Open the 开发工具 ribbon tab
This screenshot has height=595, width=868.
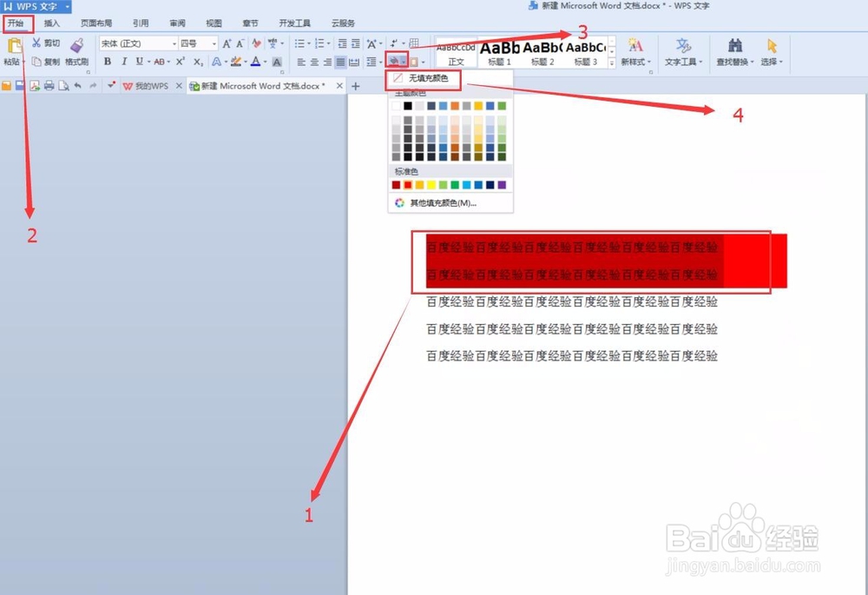[294, 23]
